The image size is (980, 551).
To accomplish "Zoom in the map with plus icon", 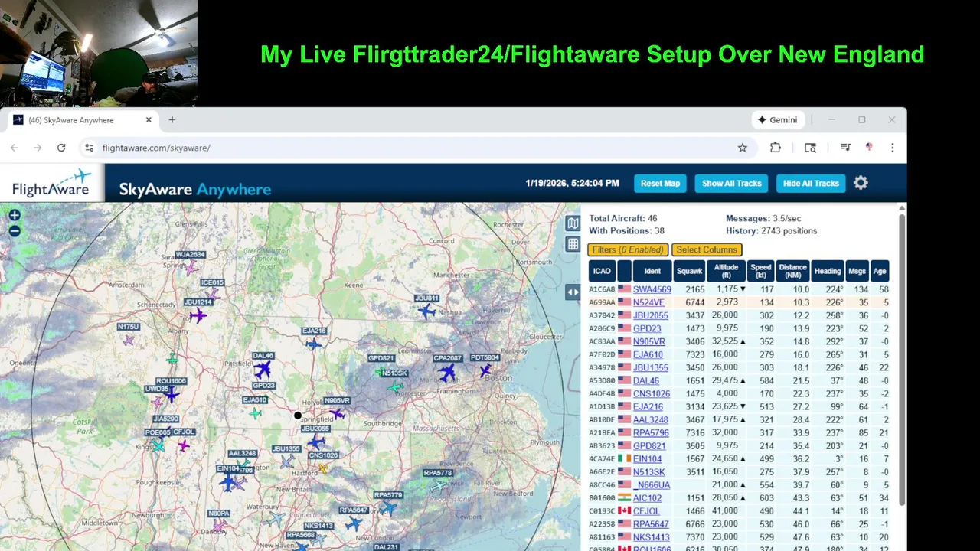I will click(x=15, y=215).
